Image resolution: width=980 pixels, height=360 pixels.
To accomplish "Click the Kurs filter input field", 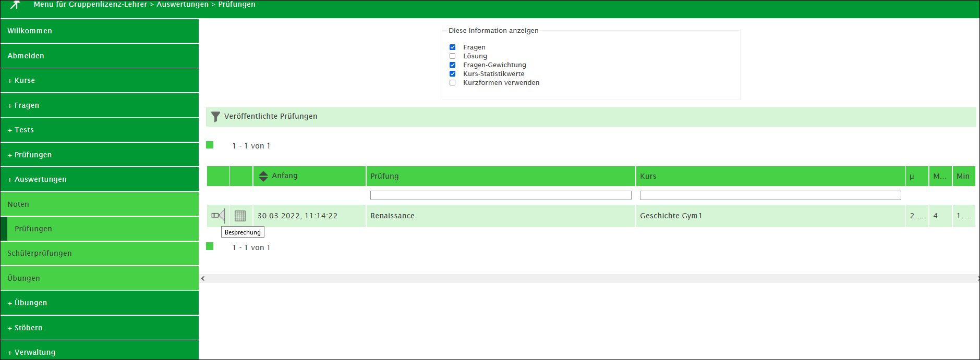I will click(770, 195).
